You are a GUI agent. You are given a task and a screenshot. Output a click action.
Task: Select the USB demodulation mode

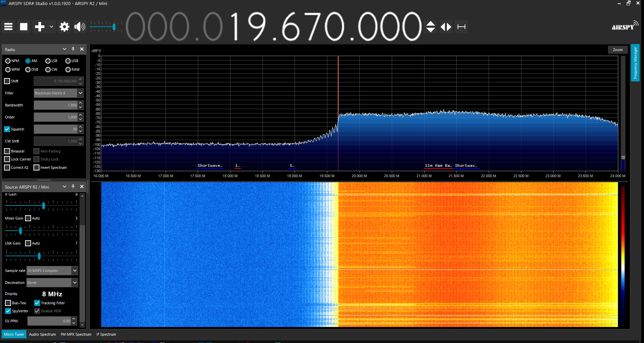[68, 61]
